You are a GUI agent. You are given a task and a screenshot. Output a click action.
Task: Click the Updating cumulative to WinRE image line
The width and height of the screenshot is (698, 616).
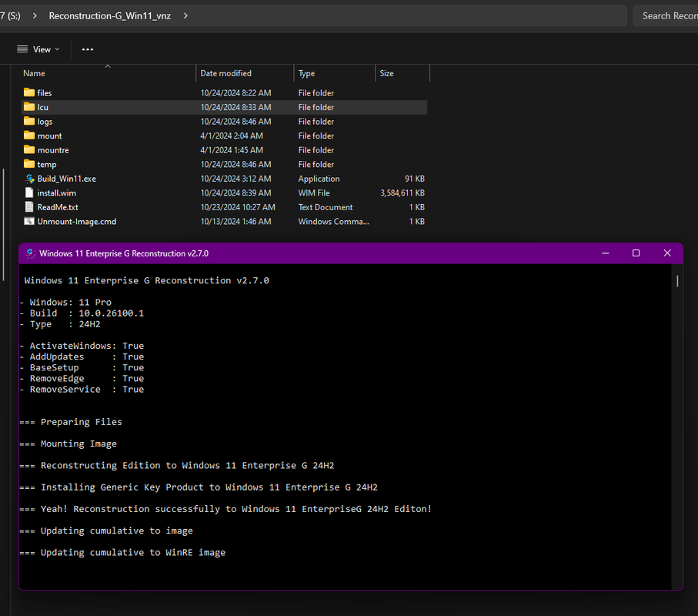(x=123, y=552)
